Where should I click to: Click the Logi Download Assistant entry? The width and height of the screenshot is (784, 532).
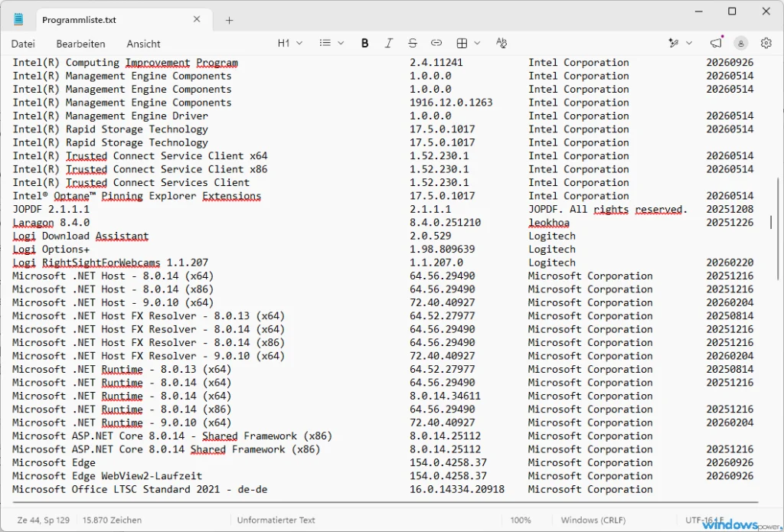coord(80,236)
